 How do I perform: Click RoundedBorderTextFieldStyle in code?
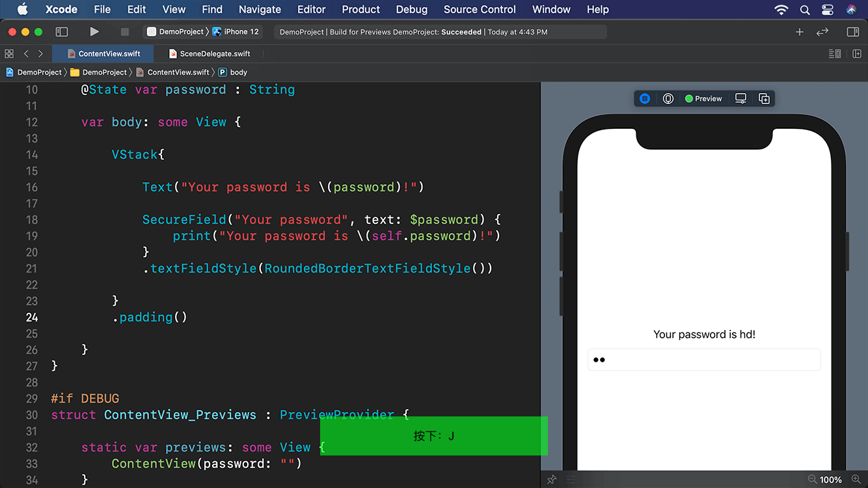367,269
